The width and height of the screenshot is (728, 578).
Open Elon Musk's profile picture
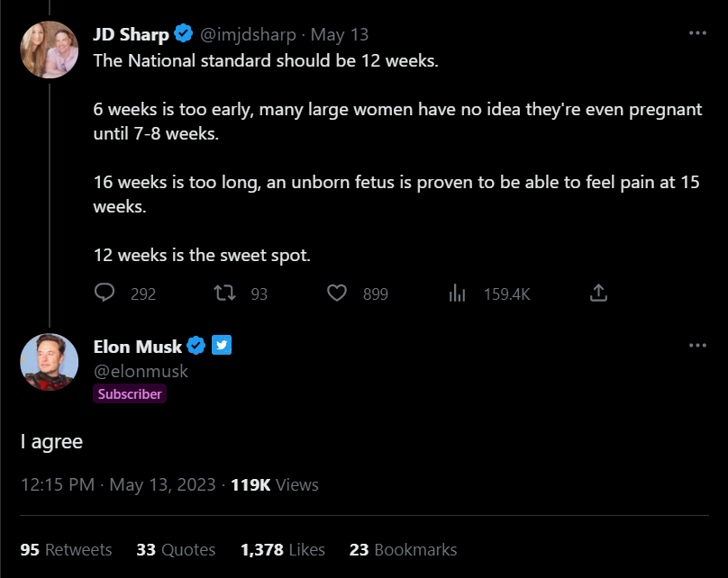click(49, 361)
